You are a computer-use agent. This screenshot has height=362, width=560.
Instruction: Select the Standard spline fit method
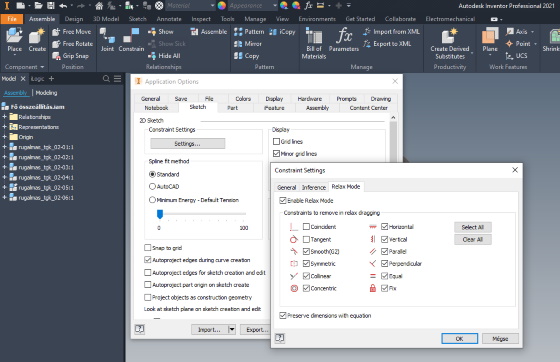pyautogui.click(x=152, y=174)
